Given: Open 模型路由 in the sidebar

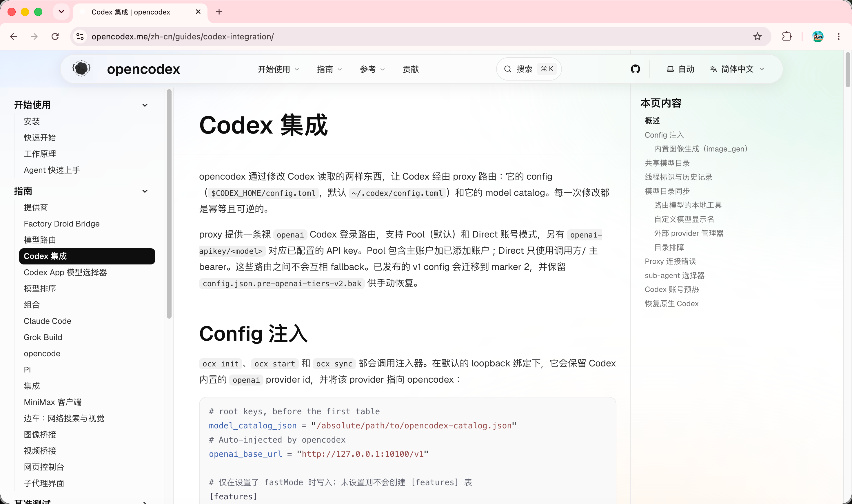Looking at the screenshot, I should pos(40,240).
